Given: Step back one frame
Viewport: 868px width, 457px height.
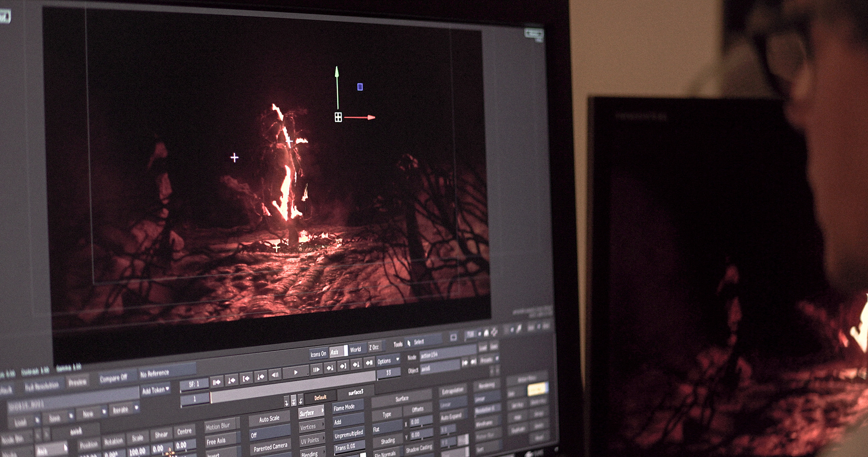Looking at the screenshot, I should point(275,375).
